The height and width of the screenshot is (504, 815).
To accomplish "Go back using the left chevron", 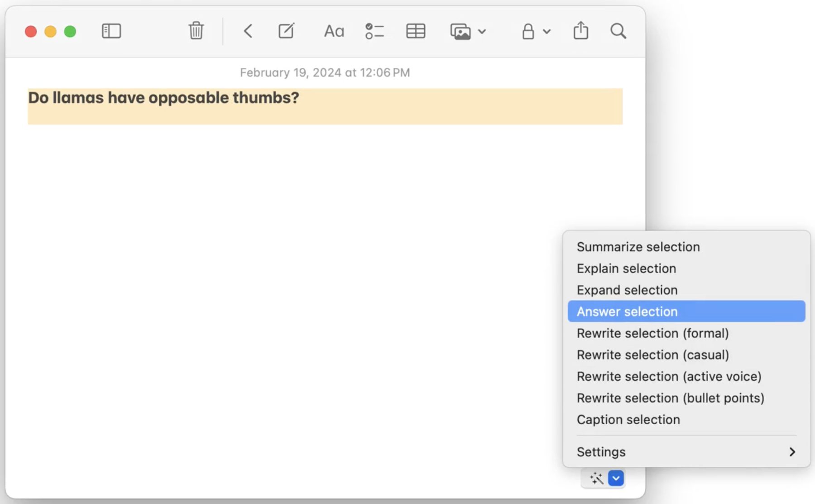I will [x=248, y=31].
